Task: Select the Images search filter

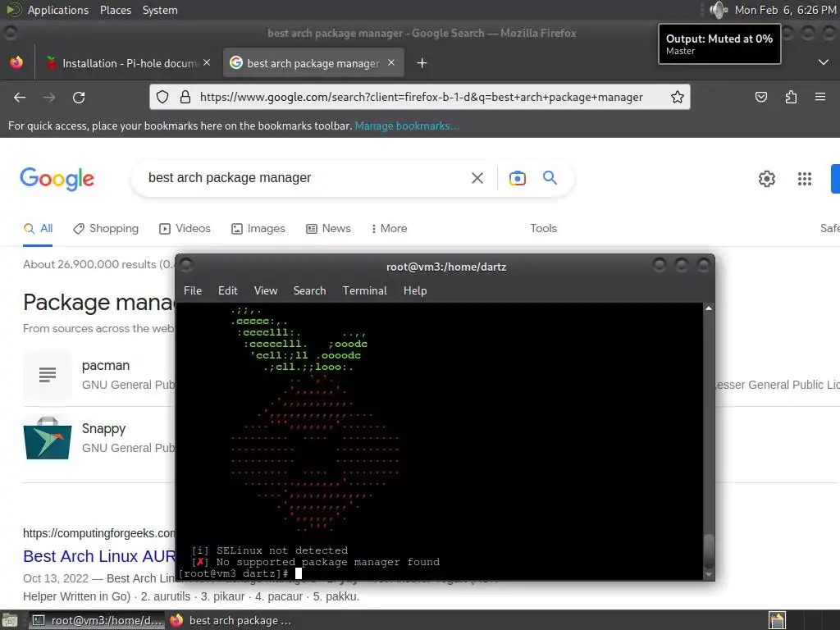Action: coord(258,228)
